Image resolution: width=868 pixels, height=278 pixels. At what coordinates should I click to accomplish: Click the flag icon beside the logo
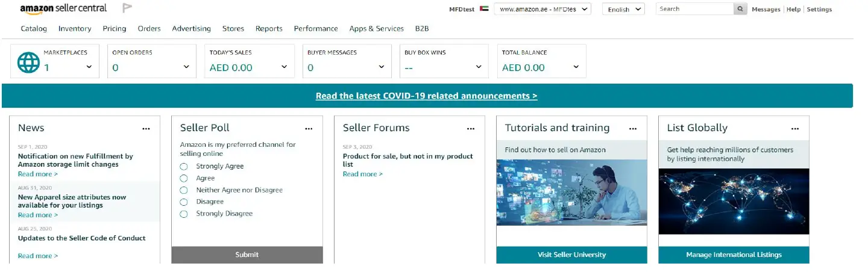(x=127, y=8)
